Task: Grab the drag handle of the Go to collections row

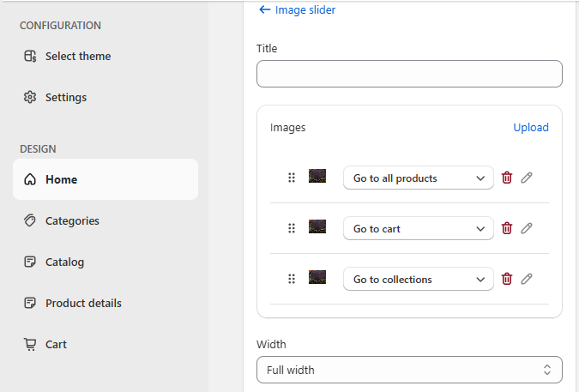Action: click(x=292, y=279)
